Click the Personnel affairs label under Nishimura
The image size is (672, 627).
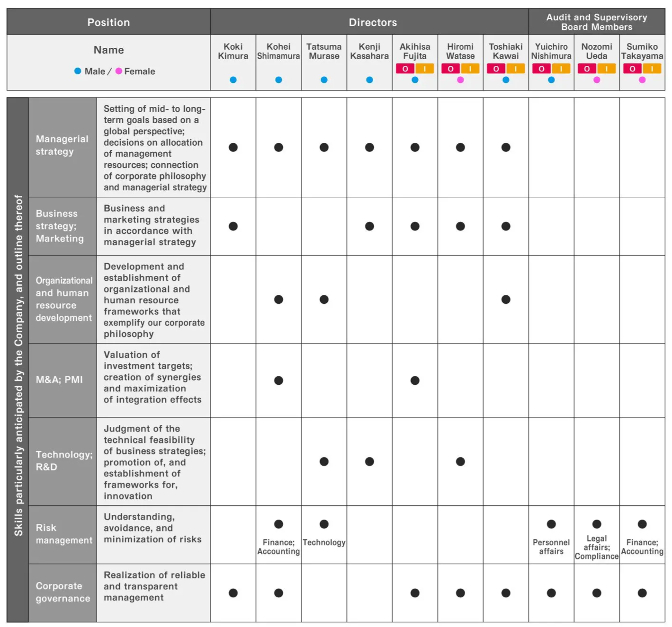point(551,547)
